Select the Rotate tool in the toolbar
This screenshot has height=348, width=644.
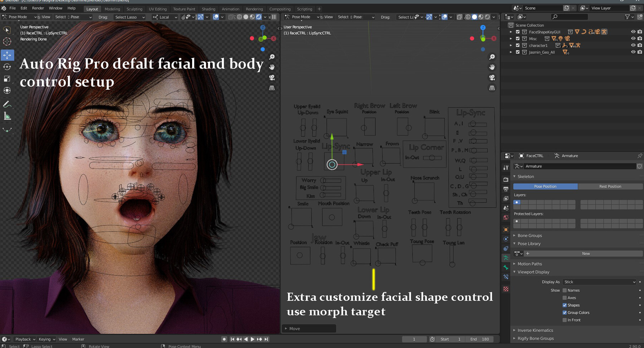click(x=7, y=67)
